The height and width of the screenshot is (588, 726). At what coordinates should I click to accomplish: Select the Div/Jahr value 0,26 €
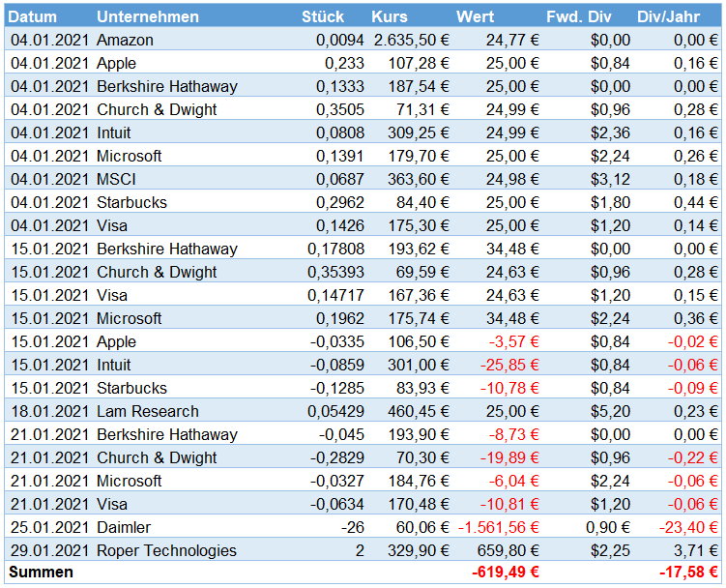pyautogui.click(x=695, y=156)
